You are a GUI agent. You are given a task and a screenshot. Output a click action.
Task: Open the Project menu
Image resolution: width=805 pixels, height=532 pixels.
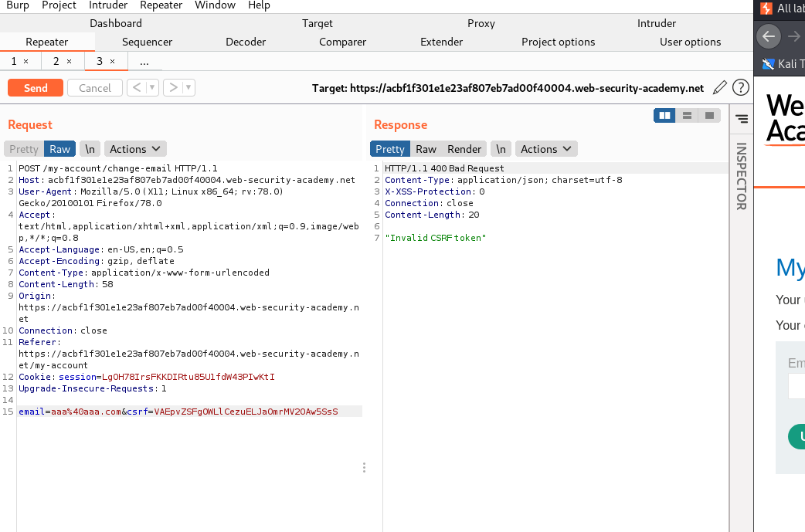(59, 5)
